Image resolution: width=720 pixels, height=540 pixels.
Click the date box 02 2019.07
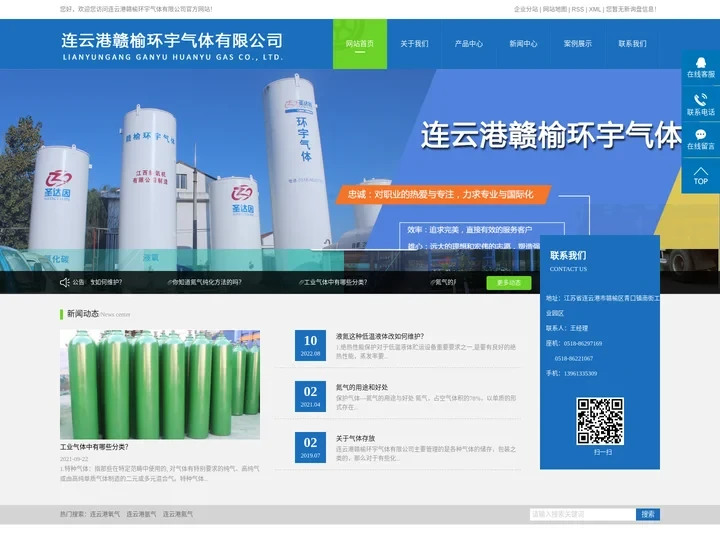[x=310, y=447]
